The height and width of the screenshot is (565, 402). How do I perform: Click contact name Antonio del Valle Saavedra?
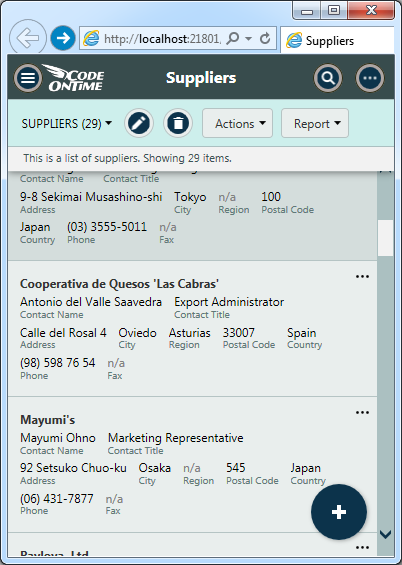coord(91,302)
